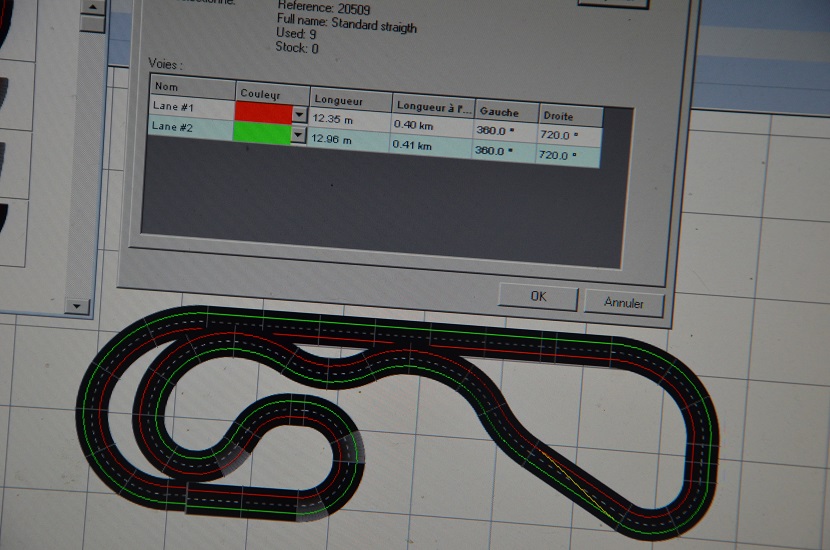This screenshot has height=550, width=830.
Task: Click the 'Full name: Standard straigth' text
Action: tap(347, 24)
